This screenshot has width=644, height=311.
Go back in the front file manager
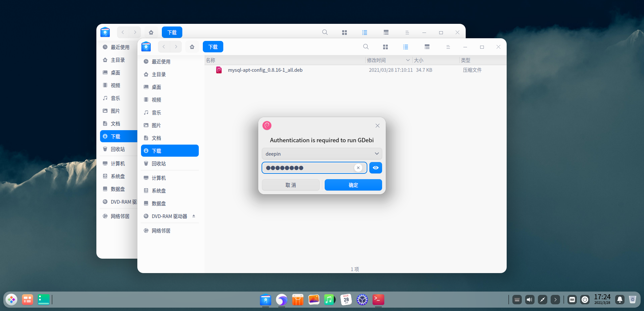(164, 47)
